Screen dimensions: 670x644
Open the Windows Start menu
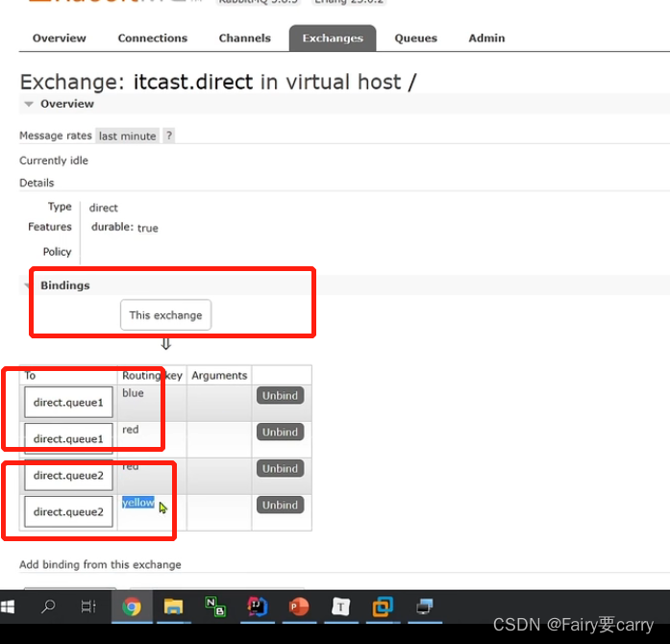[x=8, y=607]
